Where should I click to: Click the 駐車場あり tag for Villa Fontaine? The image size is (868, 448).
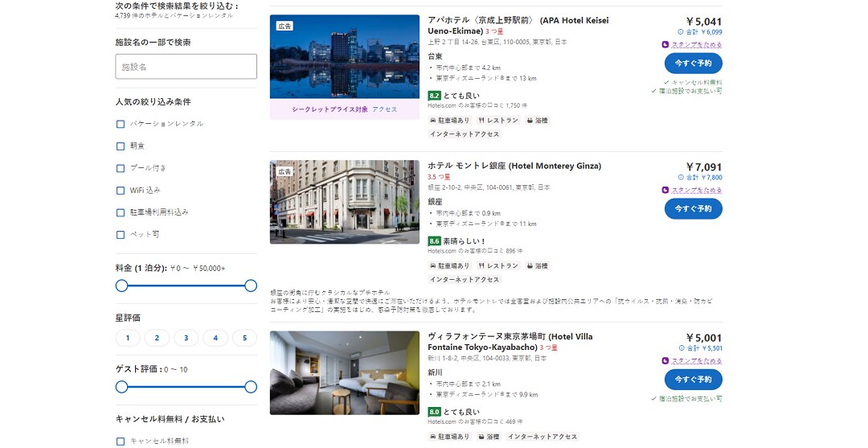click(449, 437)
